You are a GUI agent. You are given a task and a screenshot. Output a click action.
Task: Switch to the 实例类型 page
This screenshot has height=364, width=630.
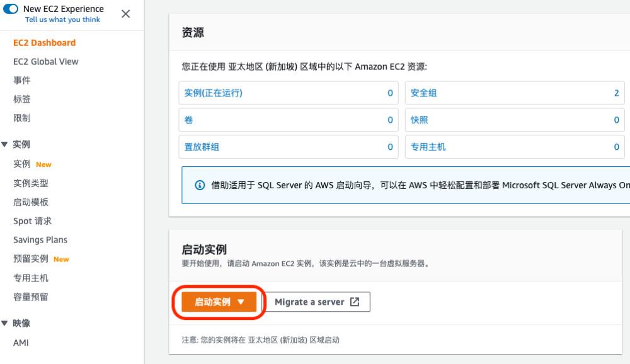31,183
